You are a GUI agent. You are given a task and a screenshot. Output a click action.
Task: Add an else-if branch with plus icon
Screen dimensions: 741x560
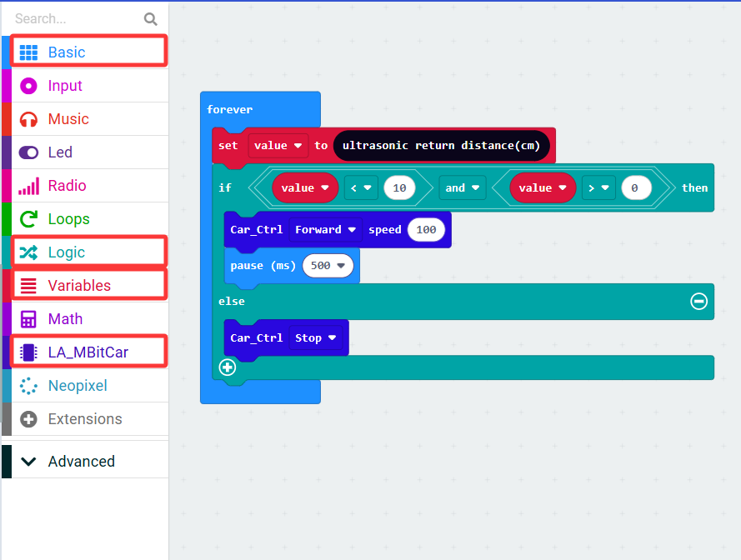[228, 367]
